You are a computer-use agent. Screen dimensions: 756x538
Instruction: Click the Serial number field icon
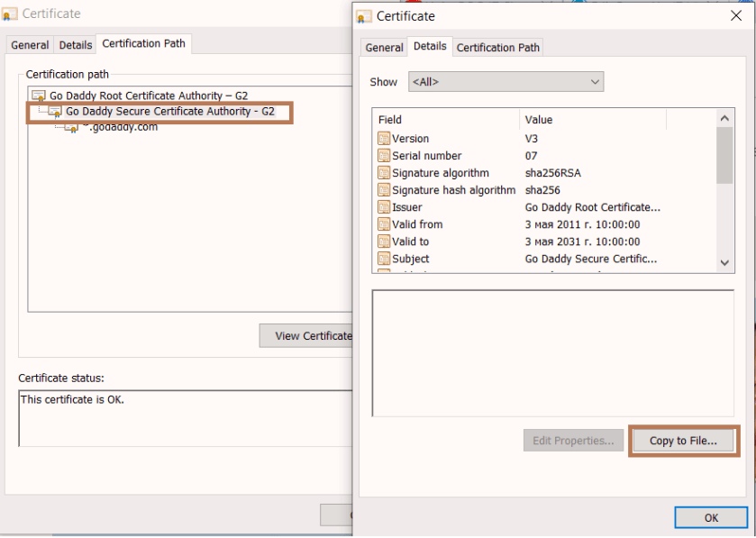382,155
